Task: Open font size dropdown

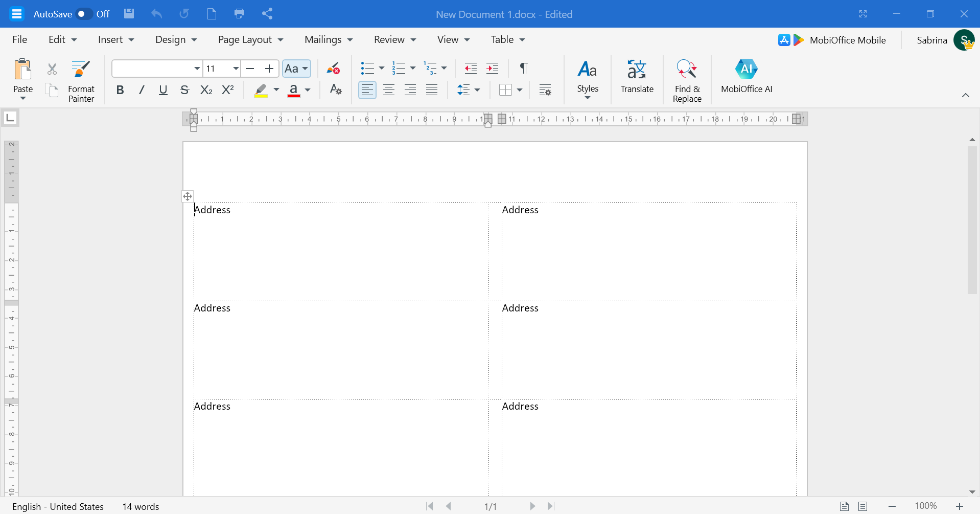Action: (236, 69)
